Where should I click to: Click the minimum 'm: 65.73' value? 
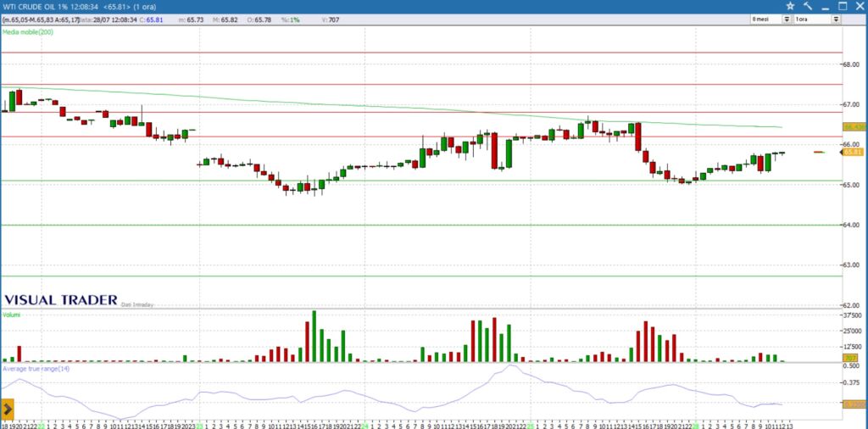point(191,20)
